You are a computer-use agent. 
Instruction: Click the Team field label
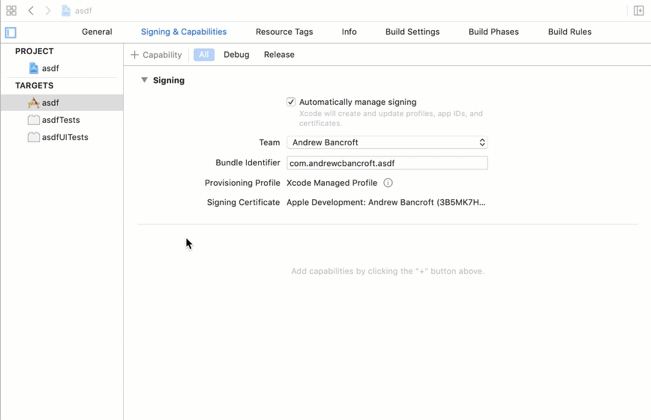(x=269, y=142)
